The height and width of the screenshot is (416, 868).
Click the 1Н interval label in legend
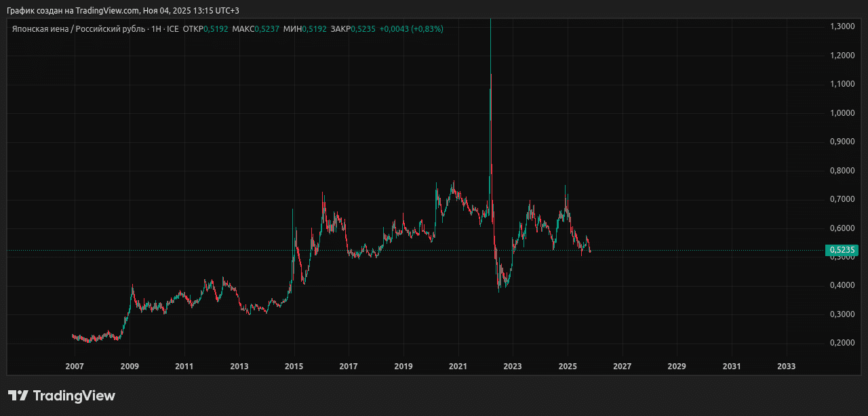[155, 29]
